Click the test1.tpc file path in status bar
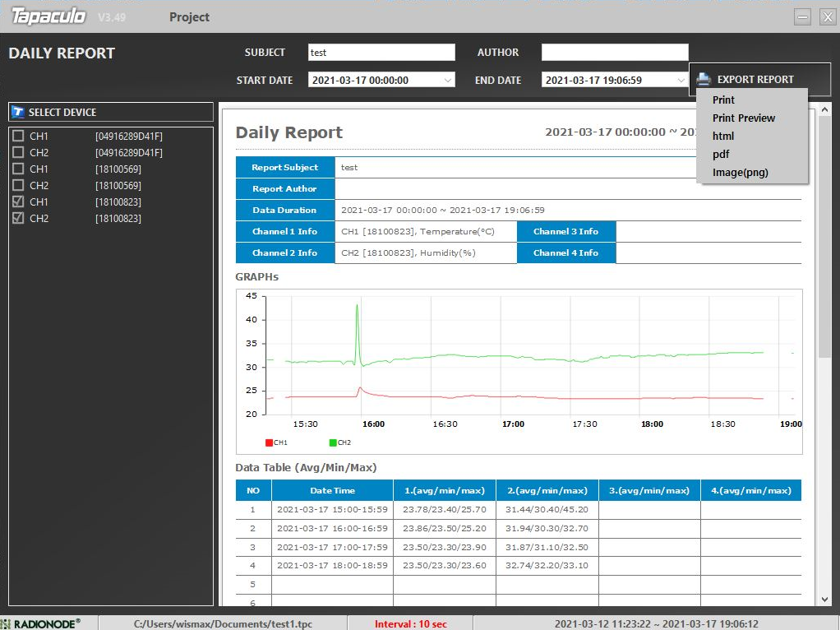The image size is (840, 630). point(223,624)
